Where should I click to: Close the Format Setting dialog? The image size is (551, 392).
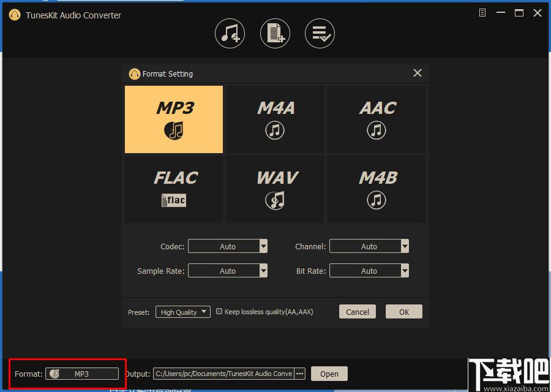(418, 73)
